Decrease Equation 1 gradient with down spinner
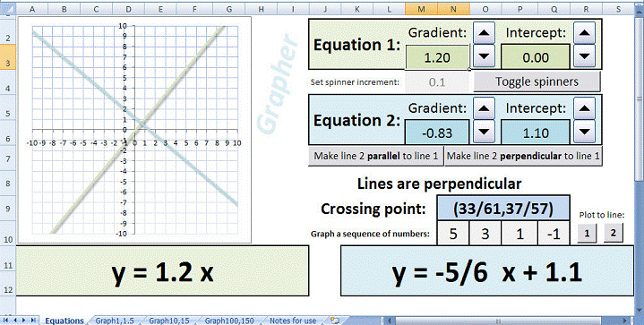The image size is (644, 325). (x=484, y=56)
